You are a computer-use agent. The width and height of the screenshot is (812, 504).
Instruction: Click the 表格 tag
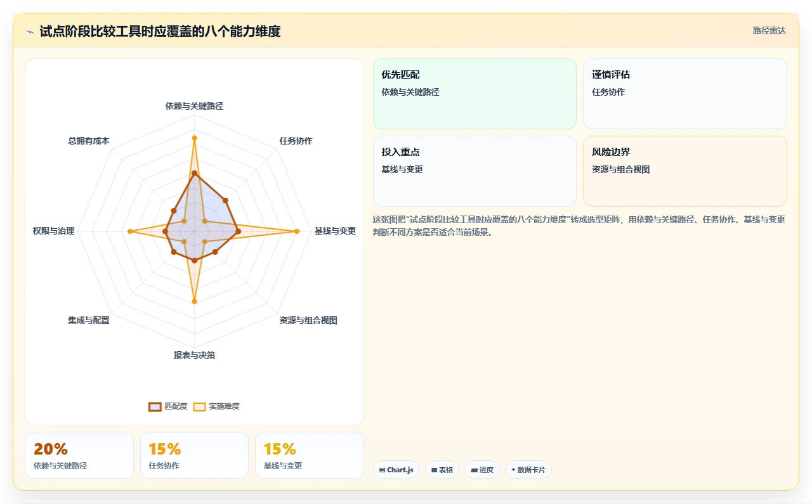pyautogui.click(x=442, y=470)
